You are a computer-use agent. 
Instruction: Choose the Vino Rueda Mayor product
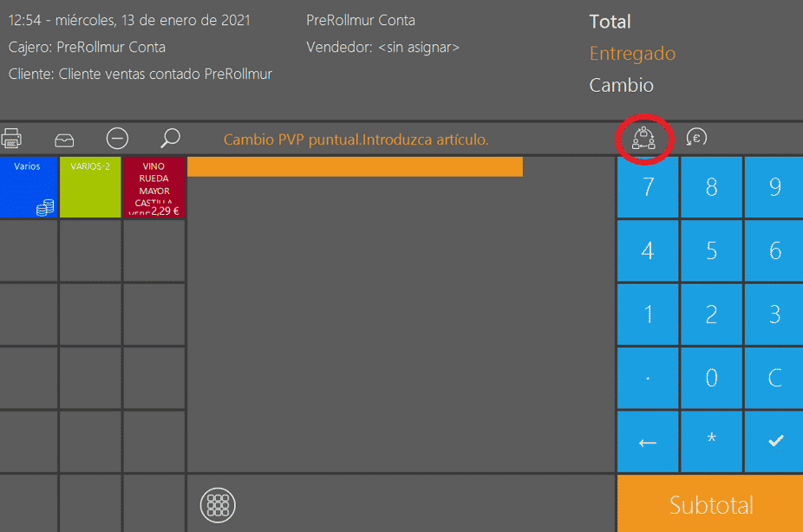pyautogui.click(x=154, y=187)
